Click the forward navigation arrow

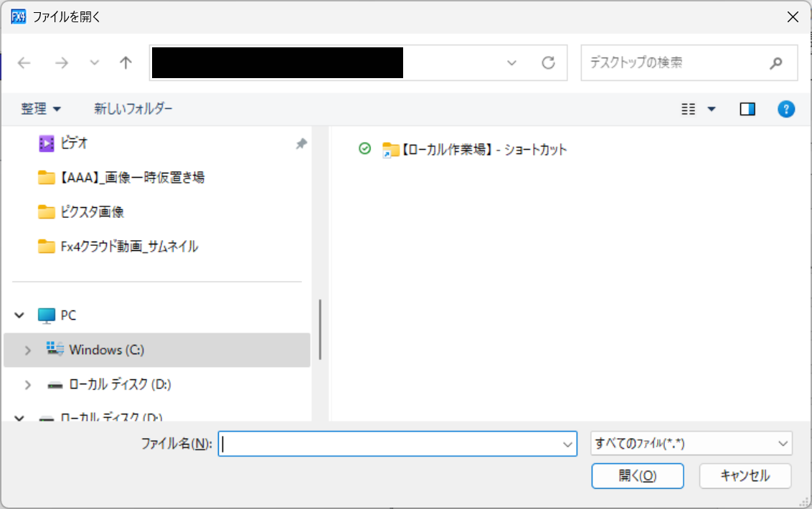(62, 63)
